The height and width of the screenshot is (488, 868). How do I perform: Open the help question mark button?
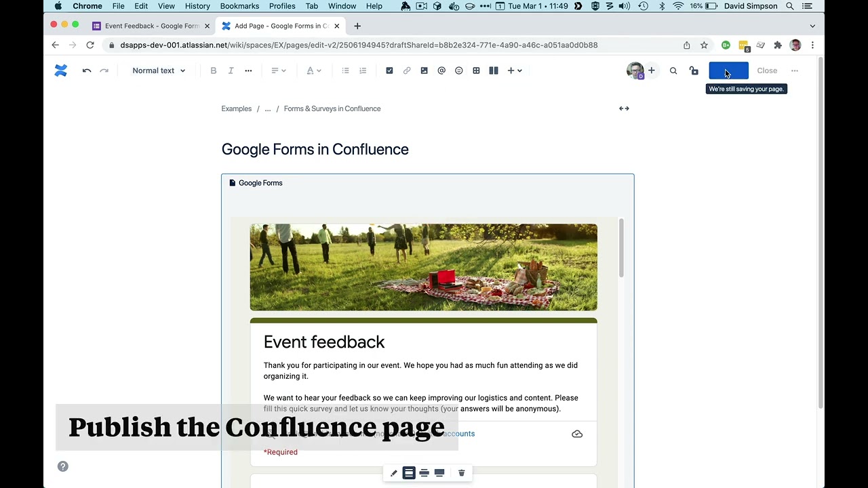pyautogui.click(x=63, y=466)
